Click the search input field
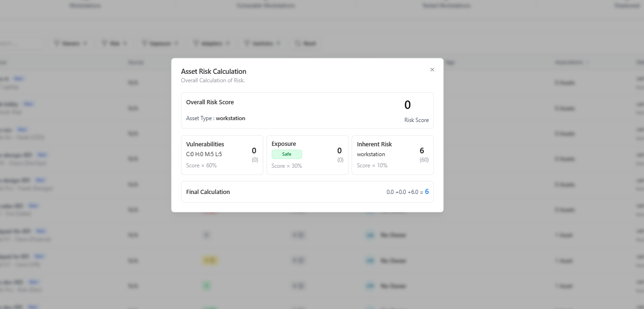 pos(21,43)
